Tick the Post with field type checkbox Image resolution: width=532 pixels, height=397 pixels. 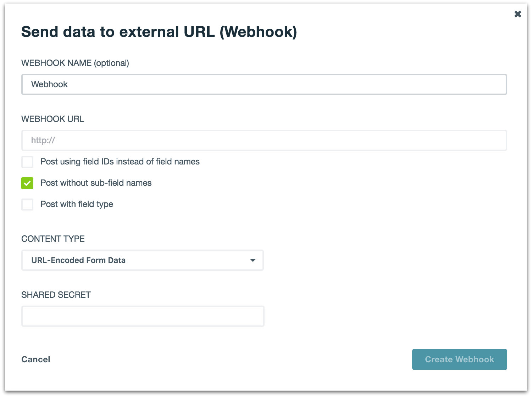click(x=27, y=205)
